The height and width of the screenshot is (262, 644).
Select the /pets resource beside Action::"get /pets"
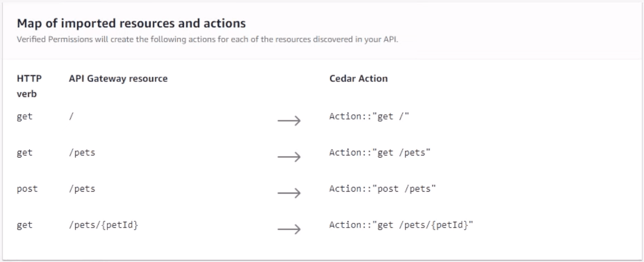tap(82, 152)
